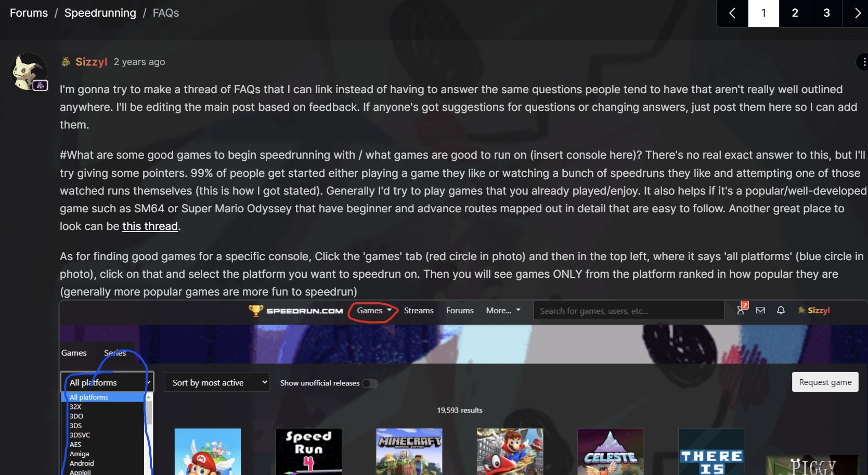Focus the search for games, users field

[628, 311]
